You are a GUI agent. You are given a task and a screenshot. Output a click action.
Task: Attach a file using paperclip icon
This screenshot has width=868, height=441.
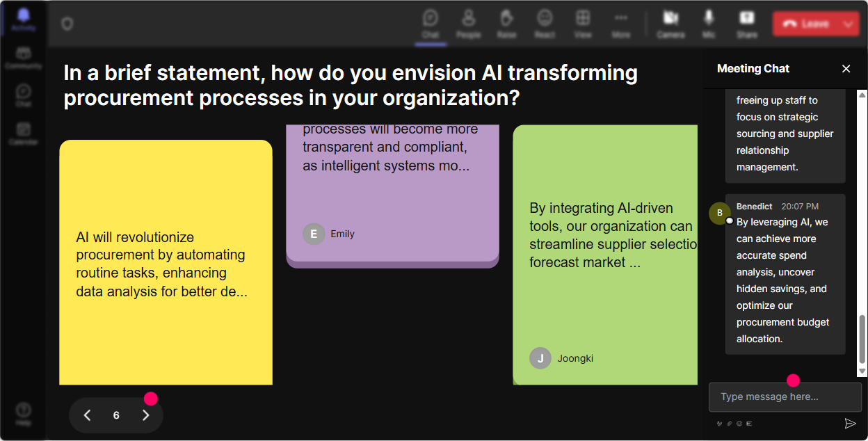click(730, 423)
